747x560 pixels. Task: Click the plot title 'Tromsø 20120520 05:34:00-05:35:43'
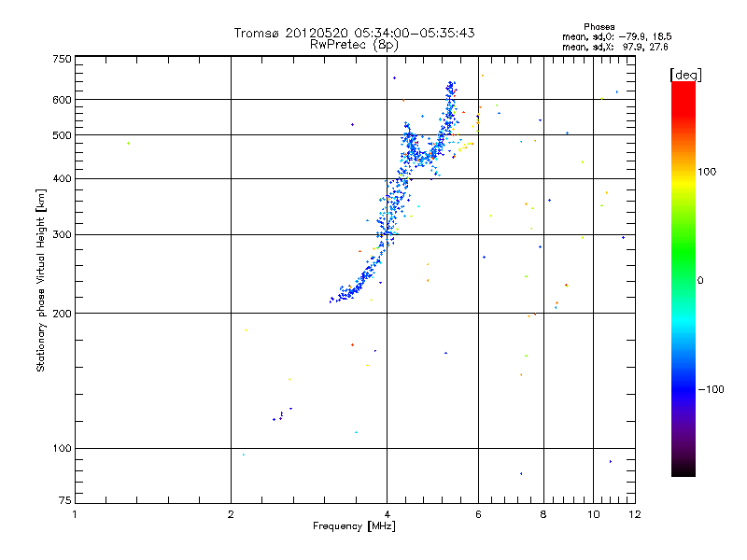354,33
